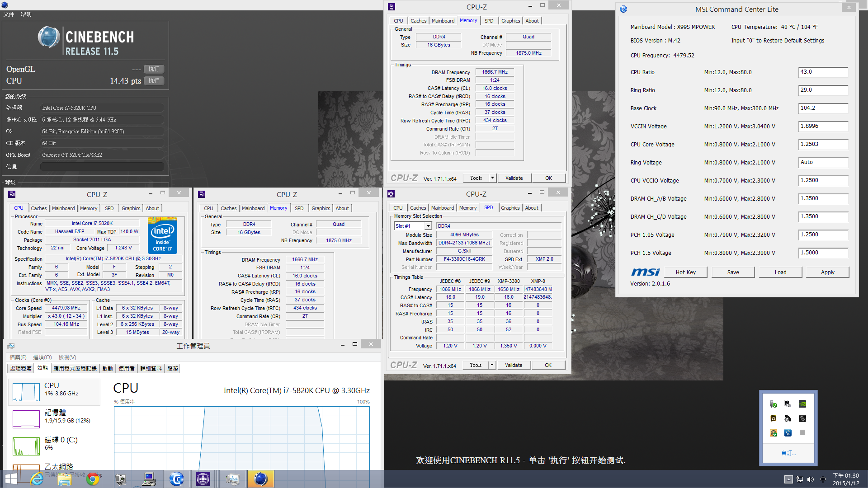Select disk 0 (C:) thumbnail in Task Manager
The height and width of the screenshot is (488, 868).
(x=26, y=446)
